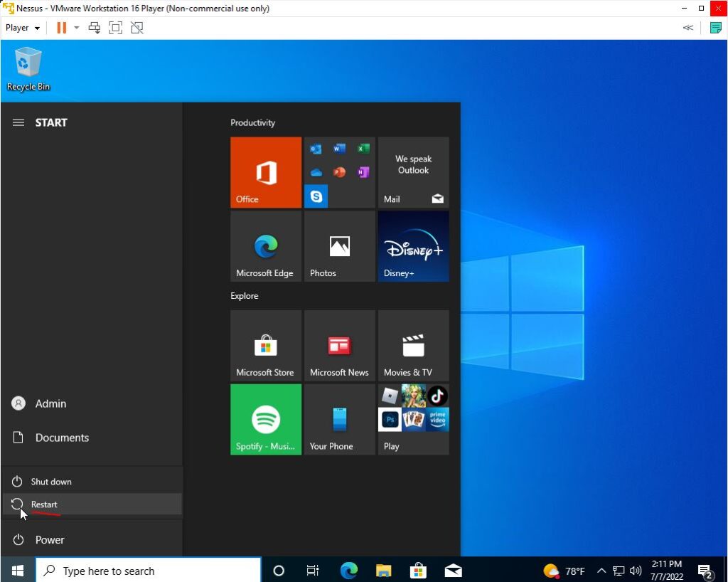Viewport: 728px width, 582px height.
Task: Collapse the START hamburger menu
Action: tap(18, 122)
